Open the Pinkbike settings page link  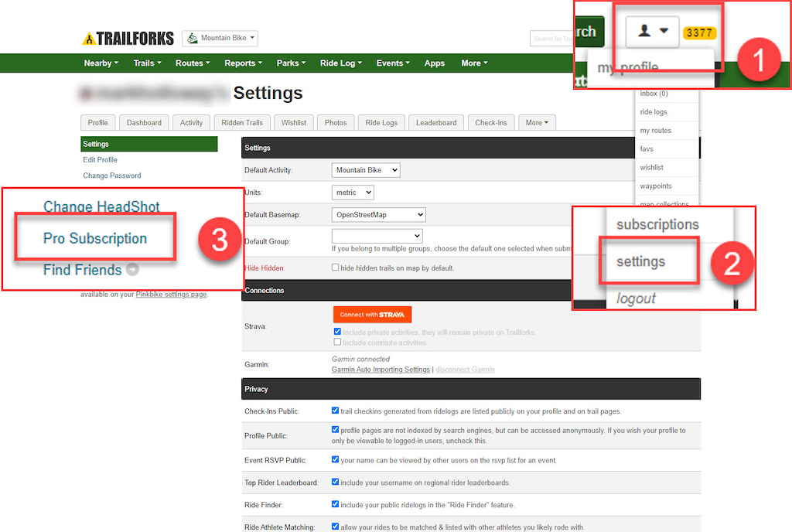click(171, 295)
